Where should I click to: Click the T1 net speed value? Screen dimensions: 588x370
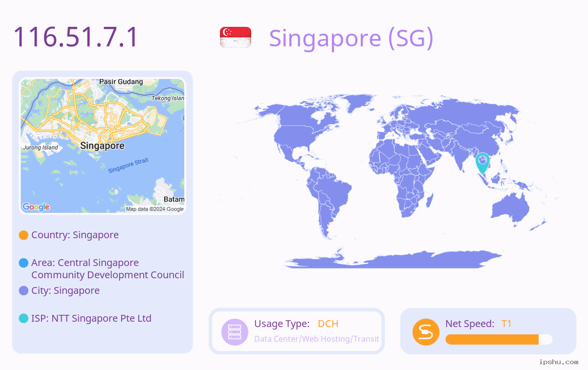tap(506, 324)
